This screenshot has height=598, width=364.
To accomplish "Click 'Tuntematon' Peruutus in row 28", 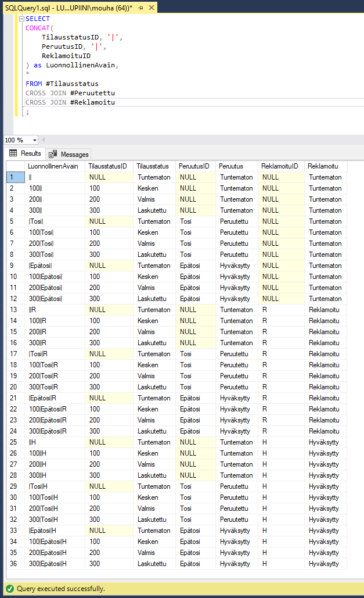I will 236,475.
